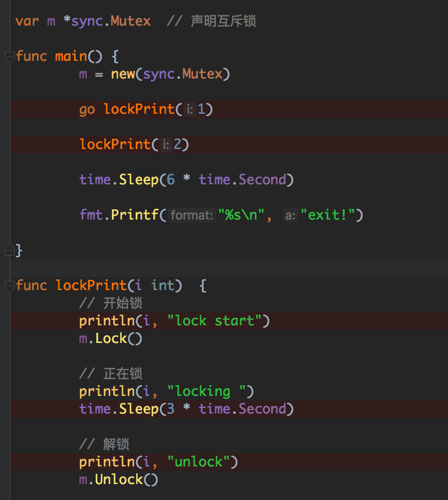Click 'fmt.Printf(' call

123,215
